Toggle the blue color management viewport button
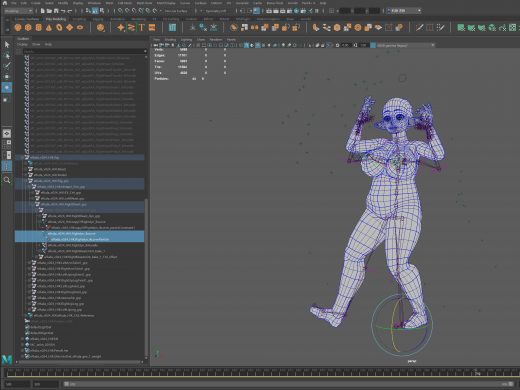The height and width of the screenshot is (390, 520). point(373,45)
